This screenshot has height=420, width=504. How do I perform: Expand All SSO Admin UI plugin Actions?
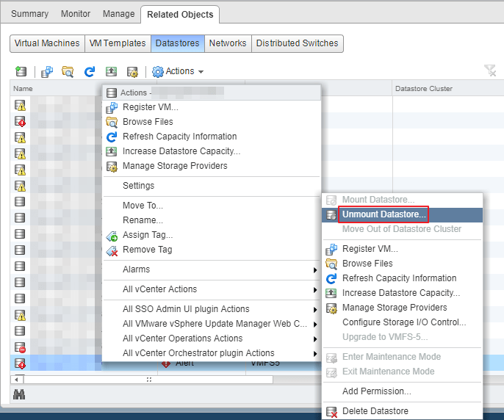click(315, 310)
